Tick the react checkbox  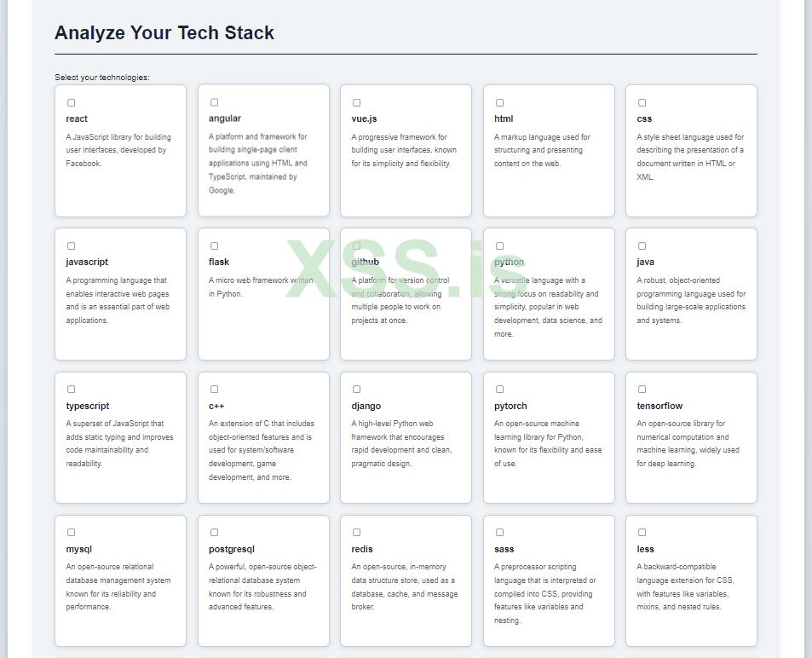[x=72, y=102]
